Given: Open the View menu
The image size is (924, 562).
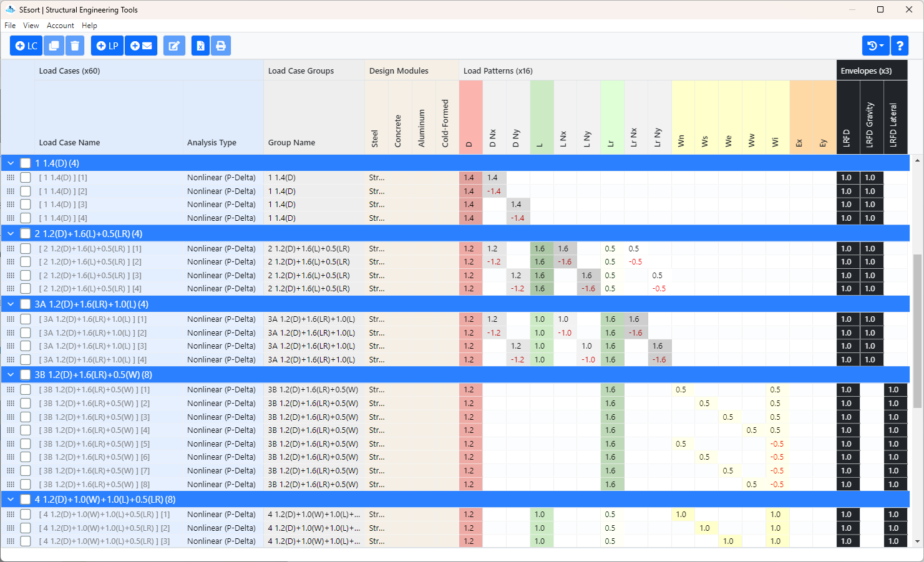Looking at the screenshot, I should [x=31, y=26].
